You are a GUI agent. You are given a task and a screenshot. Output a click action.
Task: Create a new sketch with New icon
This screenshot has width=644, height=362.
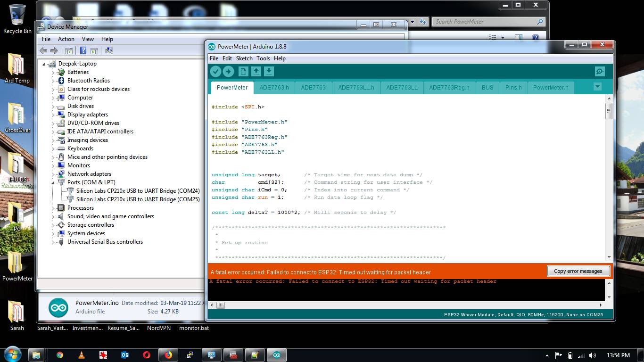coord(243,71)
